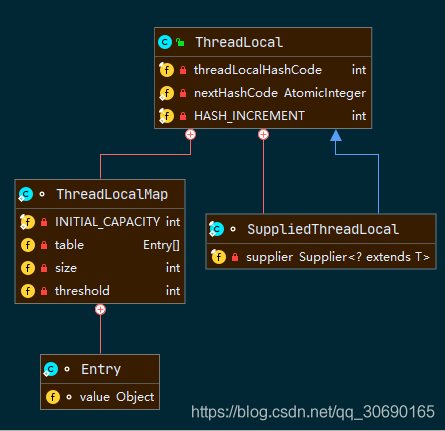Click the field icon of HASH_INCREMENT

(166, 116)
